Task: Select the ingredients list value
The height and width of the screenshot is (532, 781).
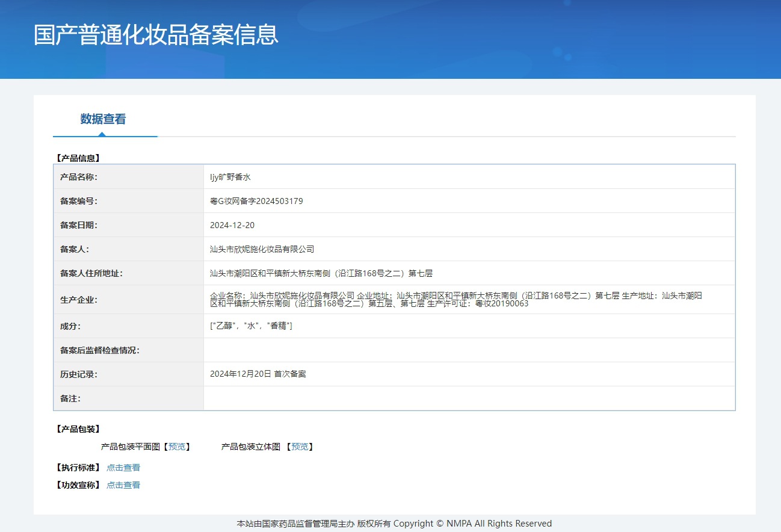Action: coord(251,326)
